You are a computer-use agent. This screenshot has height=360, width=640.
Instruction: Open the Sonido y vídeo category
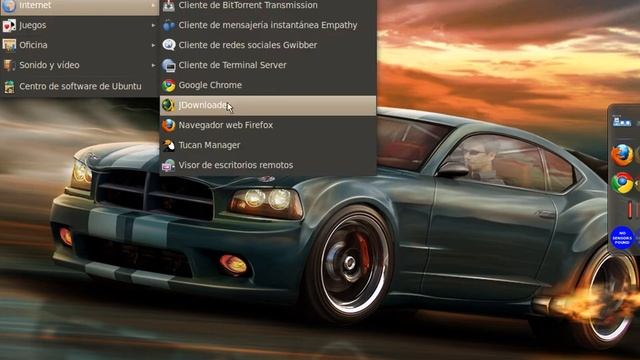click(79, 65)
